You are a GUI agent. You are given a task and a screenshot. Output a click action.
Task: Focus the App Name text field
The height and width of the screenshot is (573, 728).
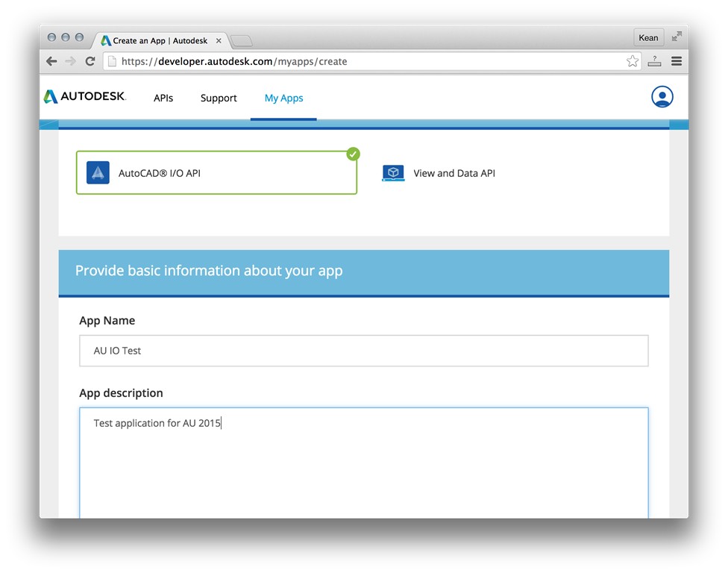[363, 351]
